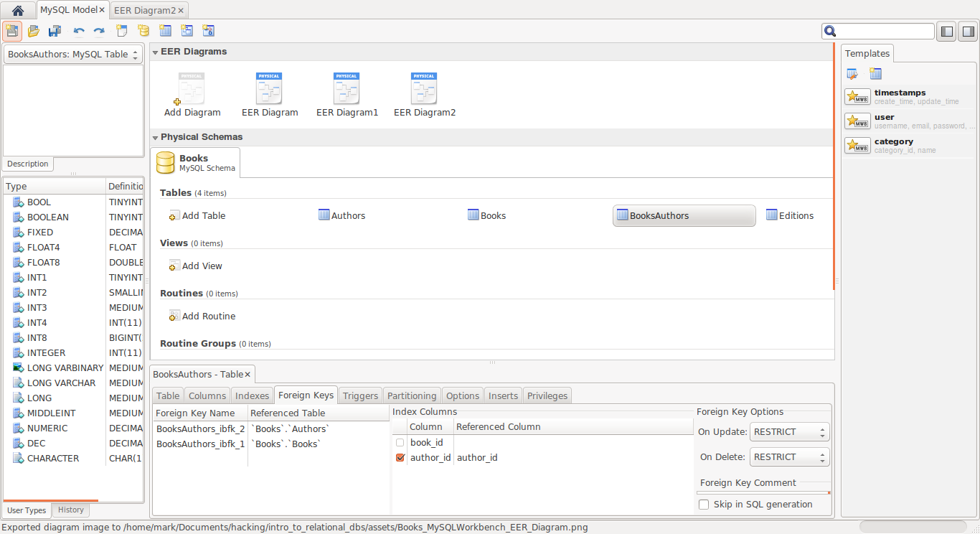The height and width of the screenshot is (534, 980).
Task: Save the model with the floppy icon
Action: click(55, 31)
